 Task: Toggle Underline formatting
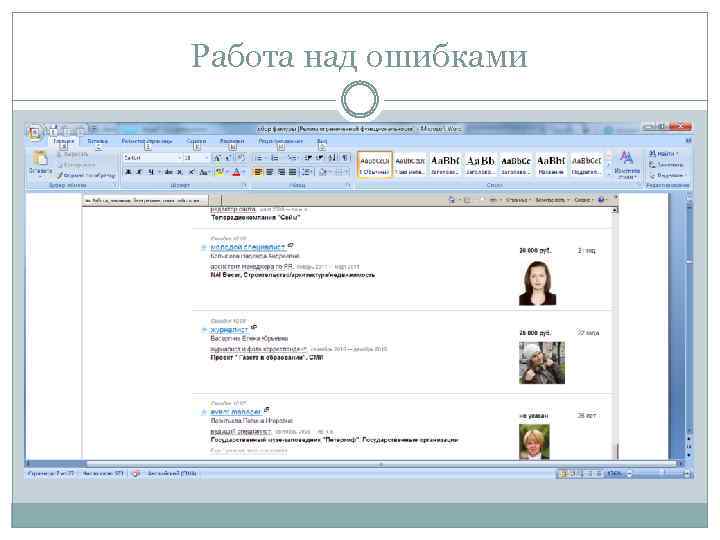150,172
